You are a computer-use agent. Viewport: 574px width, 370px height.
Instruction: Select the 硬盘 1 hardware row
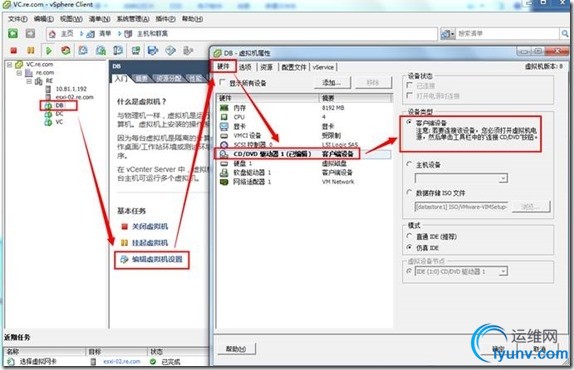(303, 163)
